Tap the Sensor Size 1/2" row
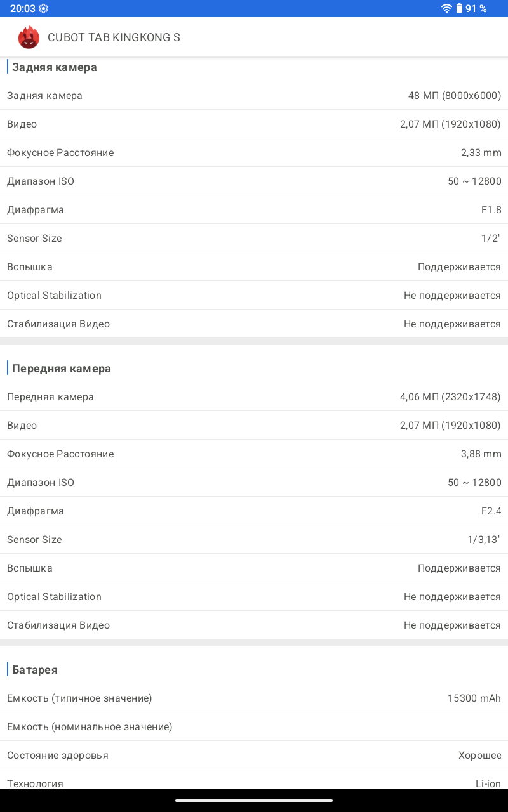 click(x=254, y=239)
